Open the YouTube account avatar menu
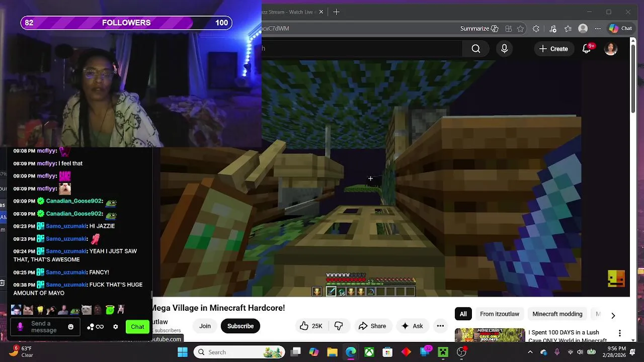 point(611,49)
